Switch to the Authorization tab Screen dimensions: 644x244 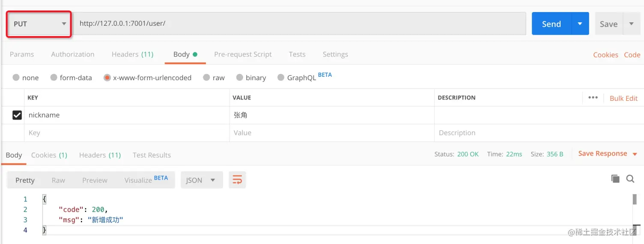click(73, 54)
